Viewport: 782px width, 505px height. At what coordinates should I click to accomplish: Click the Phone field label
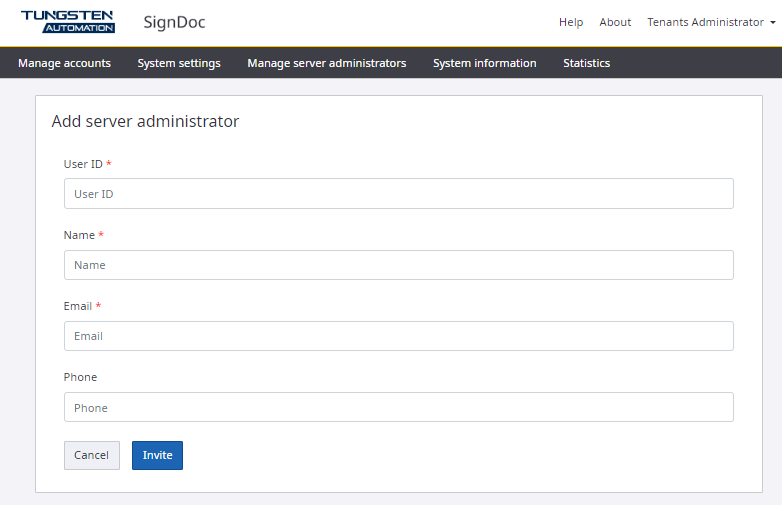click(80, 377)
